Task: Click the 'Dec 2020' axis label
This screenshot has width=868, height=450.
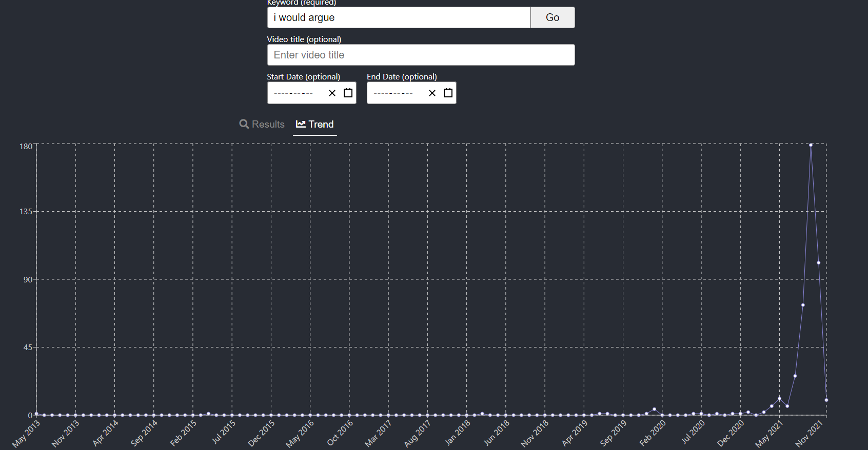Action: pos(731,433)
